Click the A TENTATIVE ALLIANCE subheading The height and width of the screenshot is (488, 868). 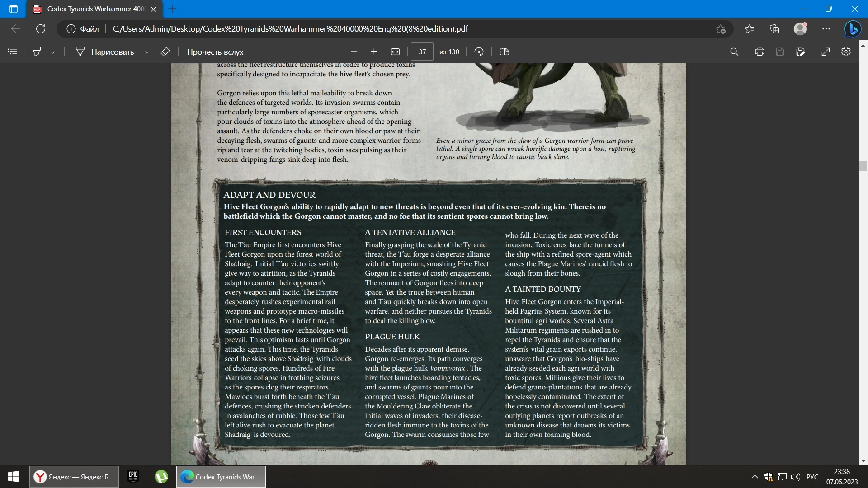click(410, 232)
